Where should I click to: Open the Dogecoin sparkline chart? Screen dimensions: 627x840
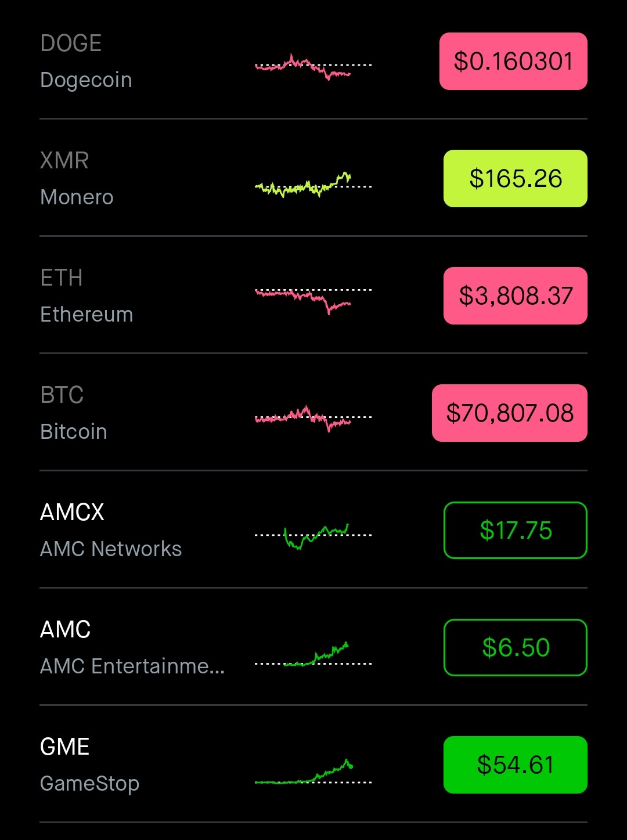coord(313,66)
